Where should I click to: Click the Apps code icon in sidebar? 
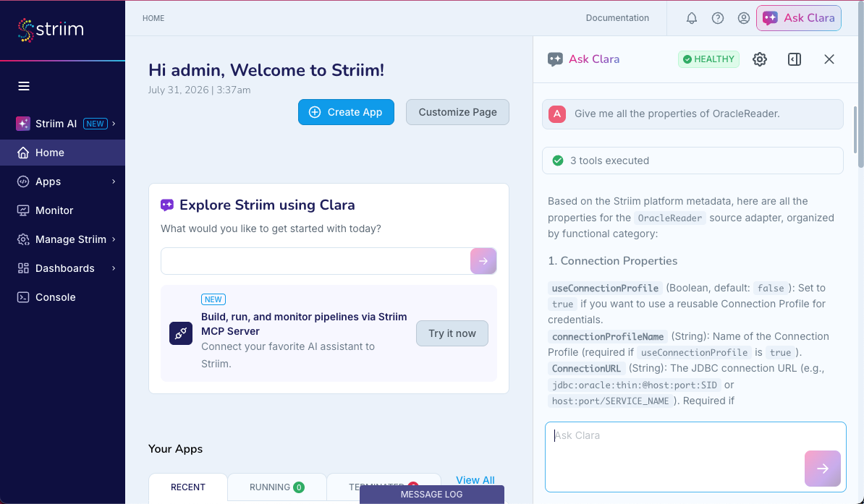coord(23,181)
